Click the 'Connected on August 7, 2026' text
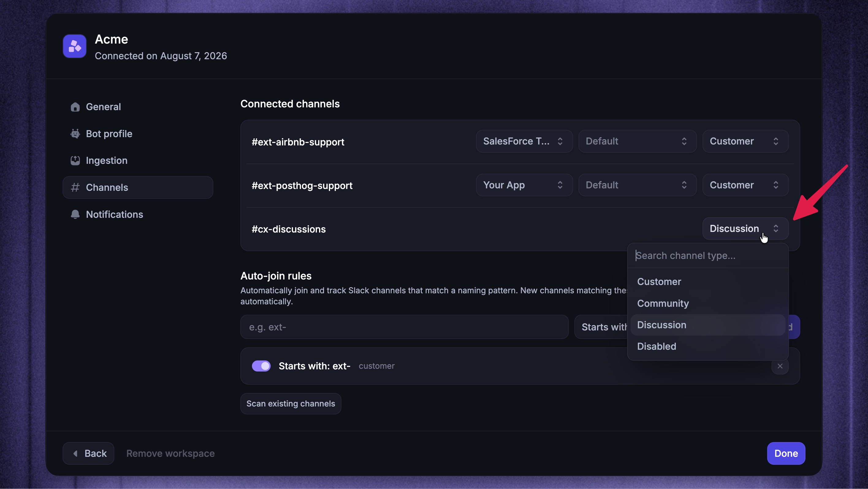868x489 pixels. point(161,56)
